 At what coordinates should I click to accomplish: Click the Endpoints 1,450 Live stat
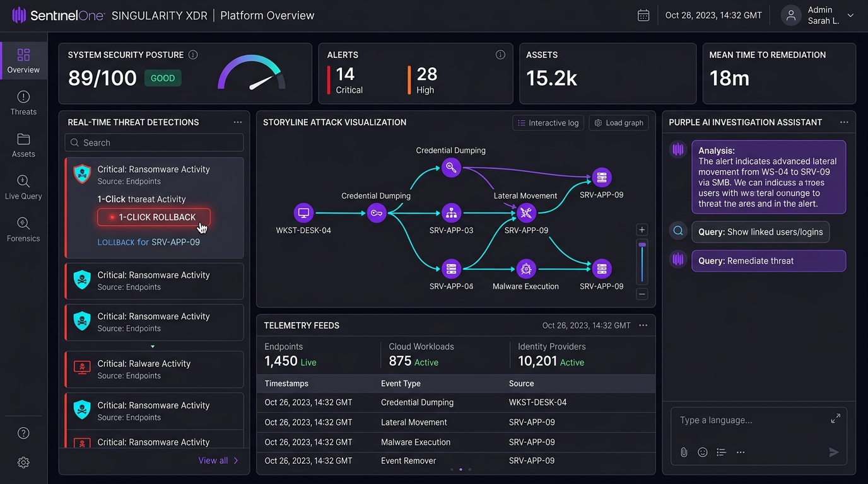tap(291, 355)
